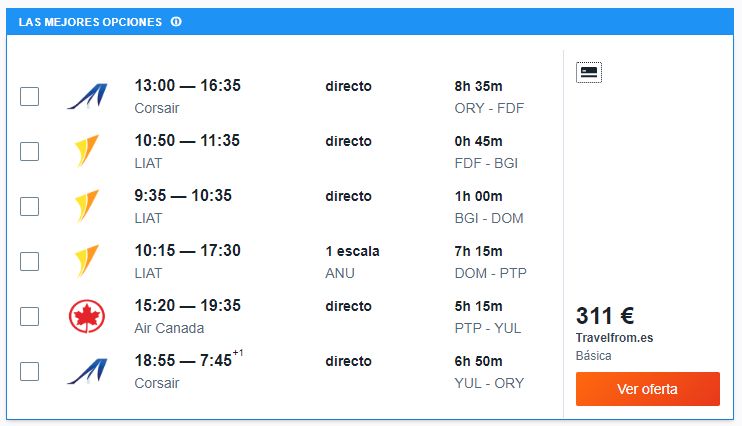Select the checkbox for the 10:50 LIAT flight

point(29,151)
